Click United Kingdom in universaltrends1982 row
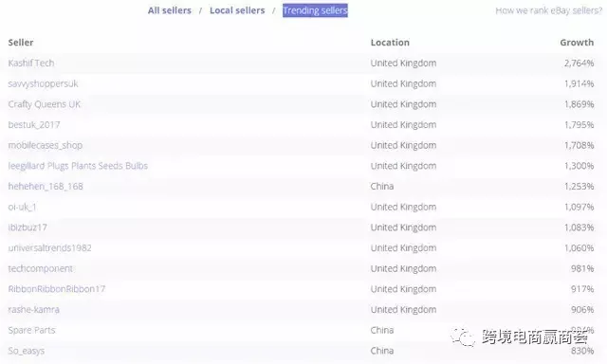 click(x=403, y=248)
